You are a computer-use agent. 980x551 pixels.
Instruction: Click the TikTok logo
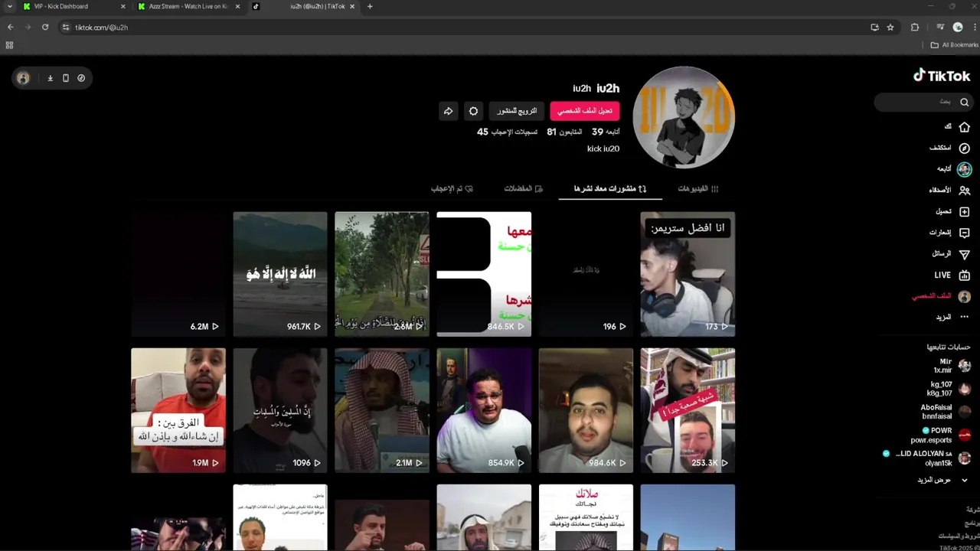click(941, 76)
